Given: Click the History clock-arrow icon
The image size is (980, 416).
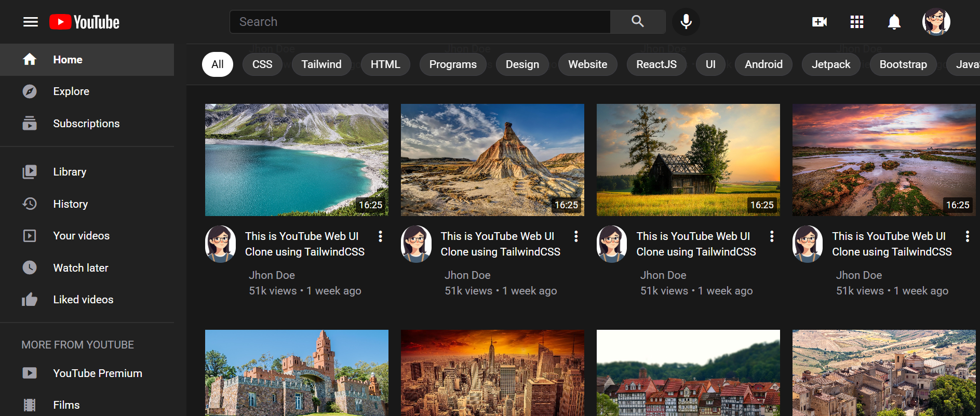Looking at the screenshot, I should tap(30, 204).
